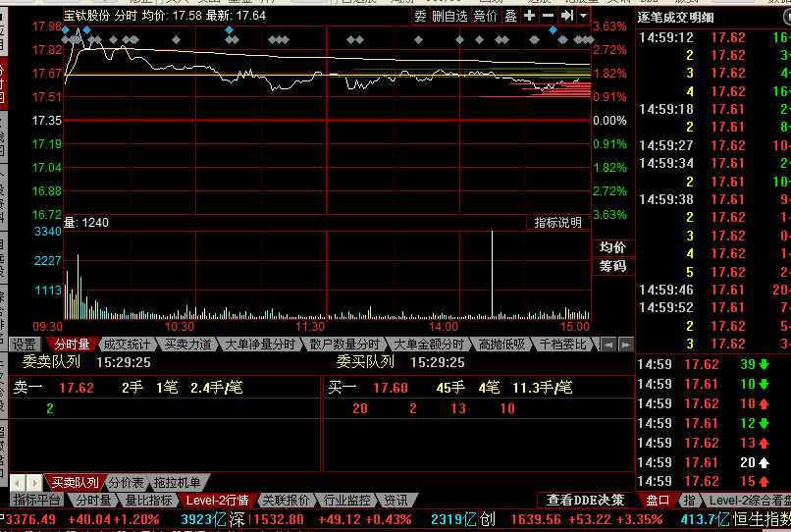The width and height of the screenshot is (791, 532).
Task: Select the 14:59:12 17.62 tick row
Action: [x=713, y=37]
